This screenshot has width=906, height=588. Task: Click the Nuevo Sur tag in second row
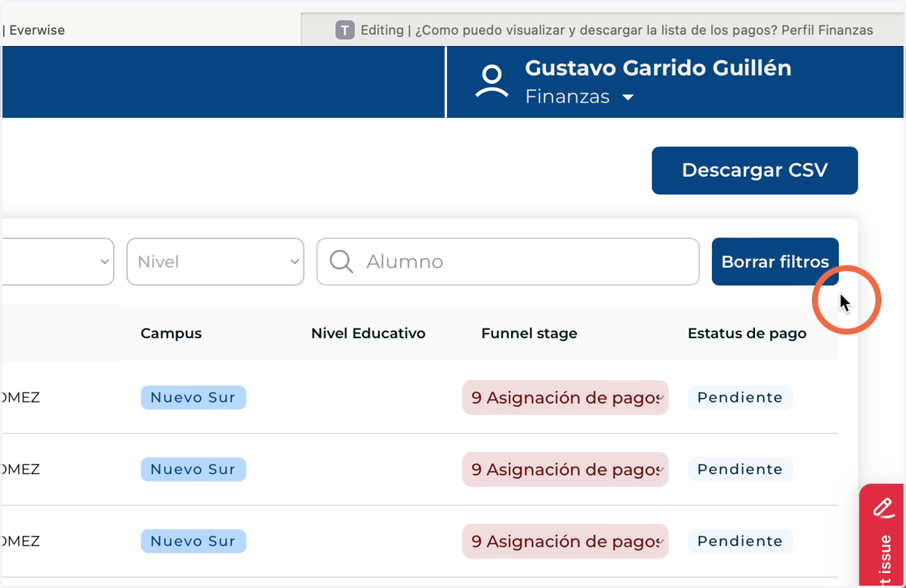(193, 469)
